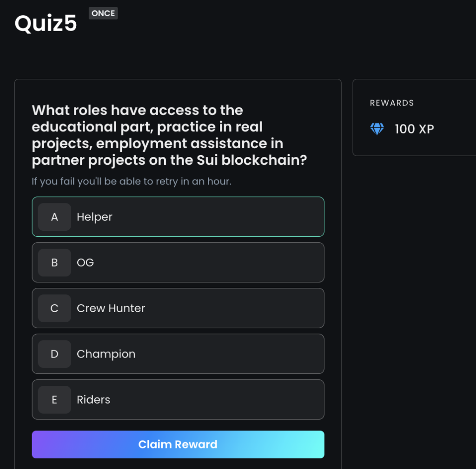Click the letter D badge
The height and width of the screenshot is (469, 476).
point(54,354)
